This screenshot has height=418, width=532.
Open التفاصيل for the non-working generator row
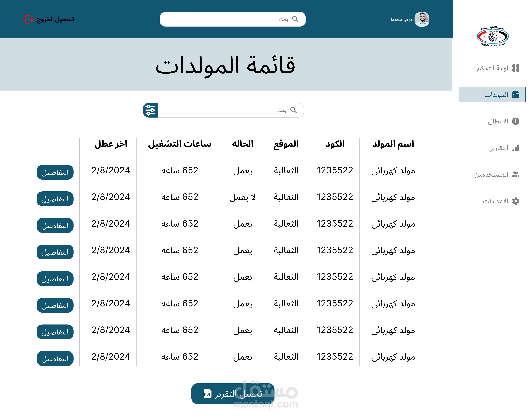click(x=55, y=199)
